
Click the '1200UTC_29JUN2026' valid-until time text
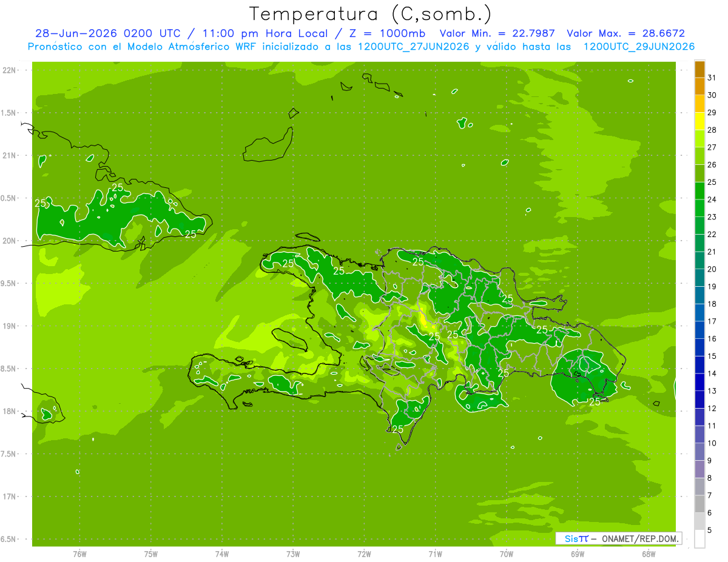(x=639, y=47)
